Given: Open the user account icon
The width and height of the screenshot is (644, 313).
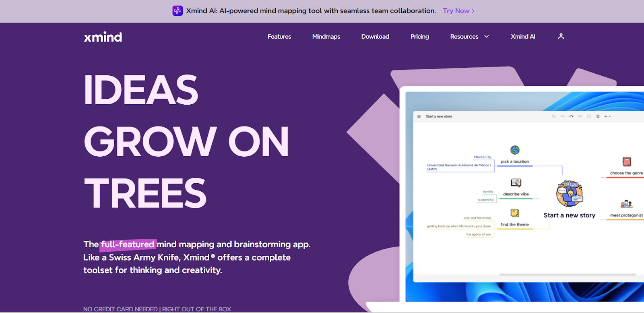Looking at the screenshot, I should point(561,36).
